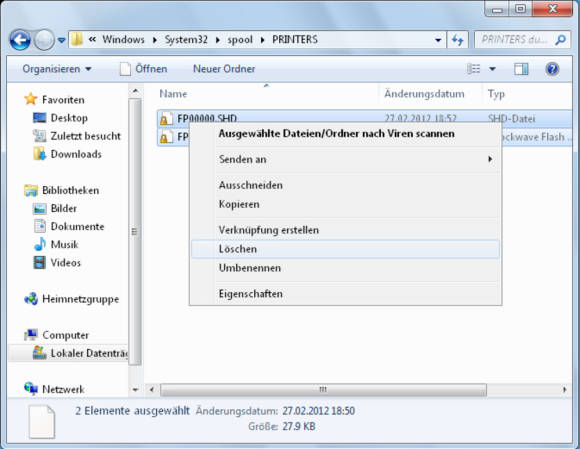Click the change view icon

[x=474, y=69]
